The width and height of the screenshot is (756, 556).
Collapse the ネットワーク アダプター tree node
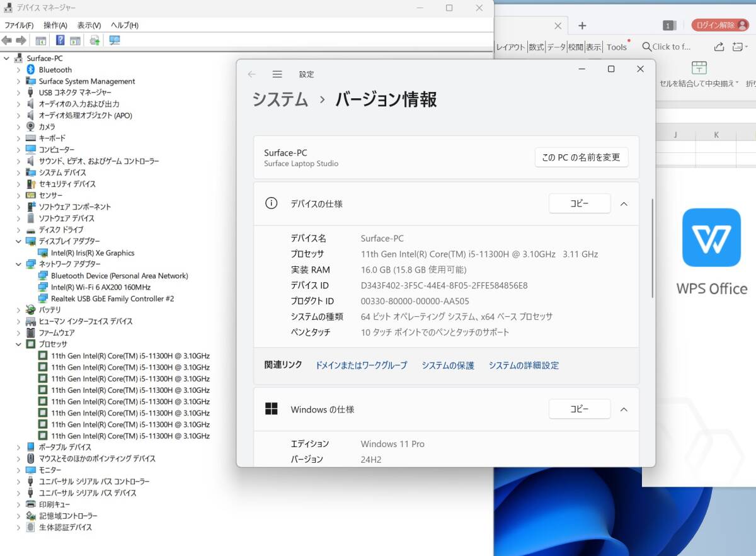point(18,264)
